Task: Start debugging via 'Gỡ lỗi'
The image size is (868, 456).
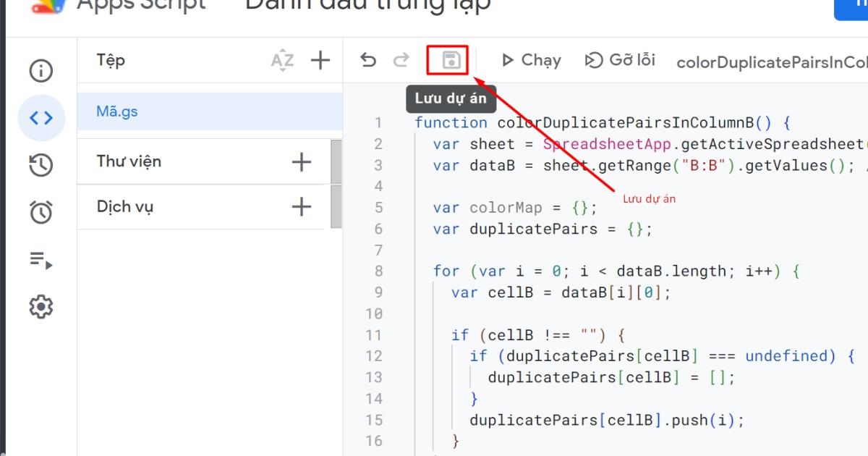Action: [x=618, y=60]
